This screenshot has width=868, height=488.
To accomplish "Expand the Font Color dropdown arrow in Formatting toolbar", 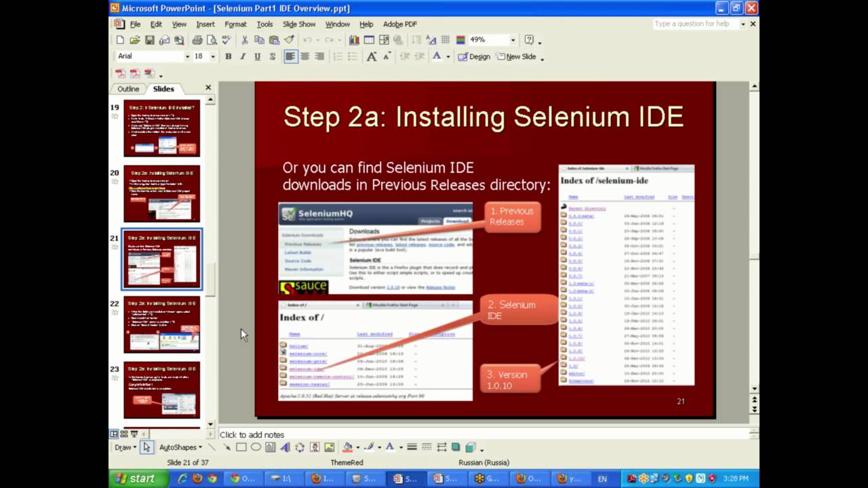I will pos(448,56).
